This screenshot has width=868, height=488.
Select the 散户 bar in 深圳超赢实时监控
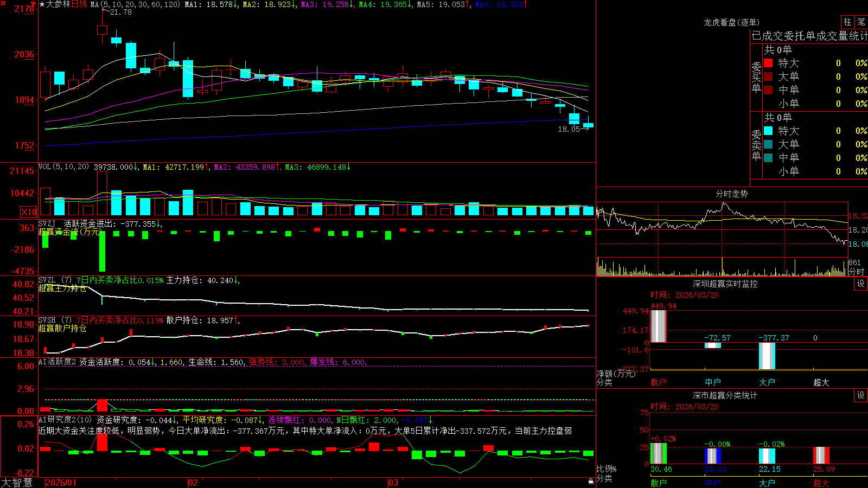point(658,326)
